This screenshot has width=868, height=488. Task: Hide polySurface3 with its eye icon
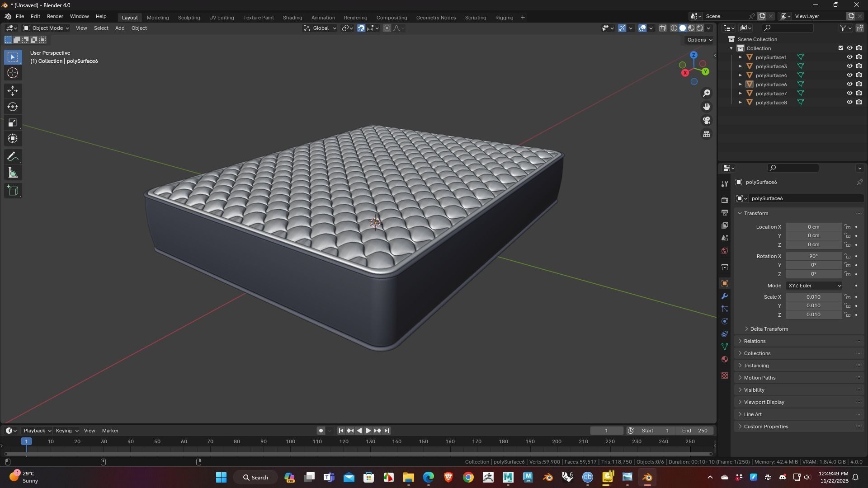[x=849, y=66]
